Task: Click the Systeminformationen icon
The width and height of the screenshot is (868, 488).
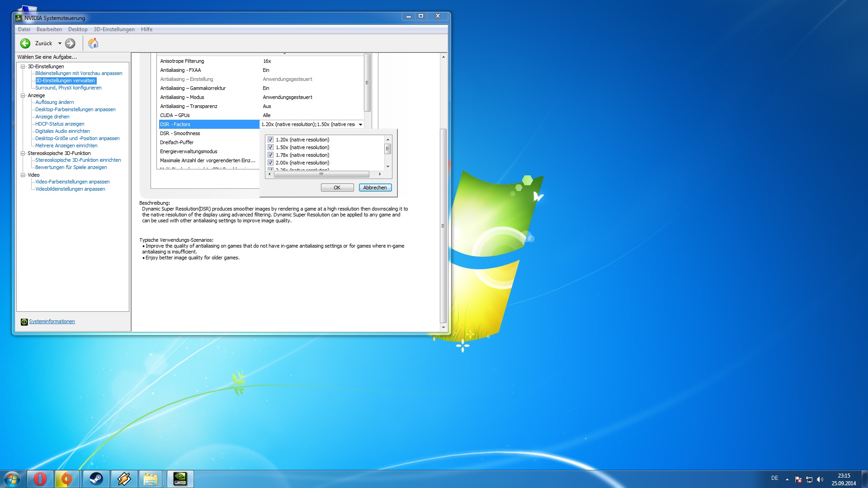Action: coord(24,322)
